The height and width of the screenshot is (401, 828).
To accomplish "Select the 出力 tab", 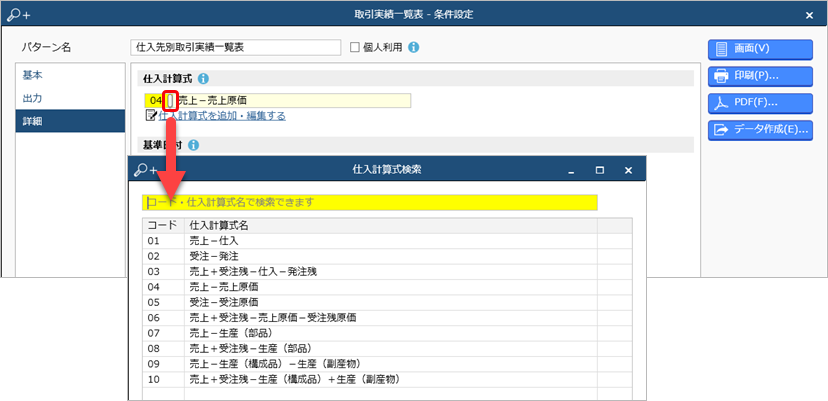I will pyautogui.click(x=70, y=98).
